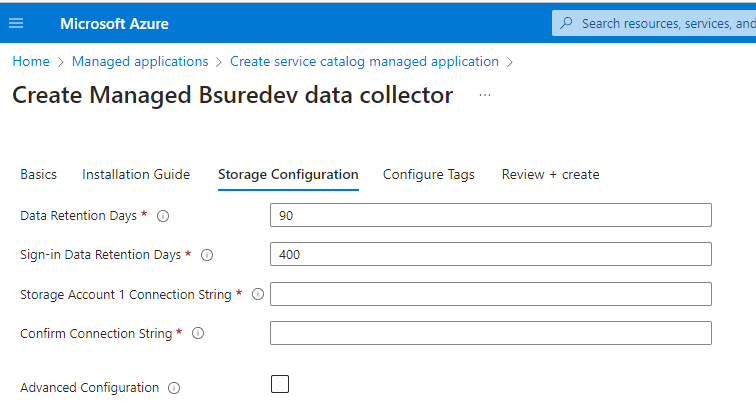Viewport: 756px width, 417px height.
Task: Click the Microsoft Azure logo text
Action: [114, 23]
